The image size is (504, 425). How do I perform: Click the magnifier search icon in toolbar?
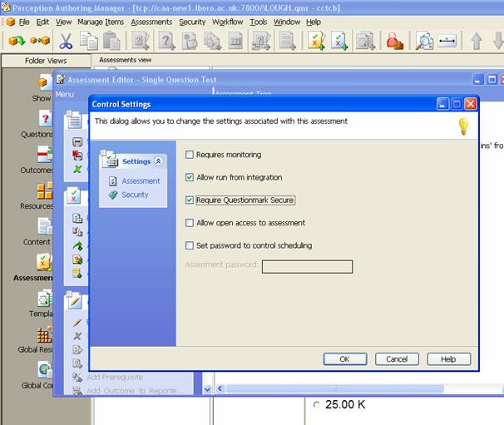[424, 40]
